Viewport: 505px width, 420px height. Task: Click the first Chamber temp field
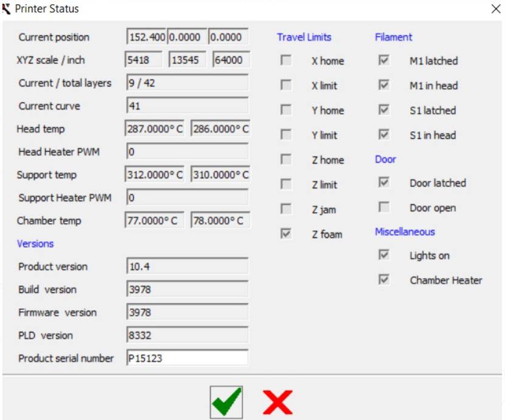pos(156,220)
